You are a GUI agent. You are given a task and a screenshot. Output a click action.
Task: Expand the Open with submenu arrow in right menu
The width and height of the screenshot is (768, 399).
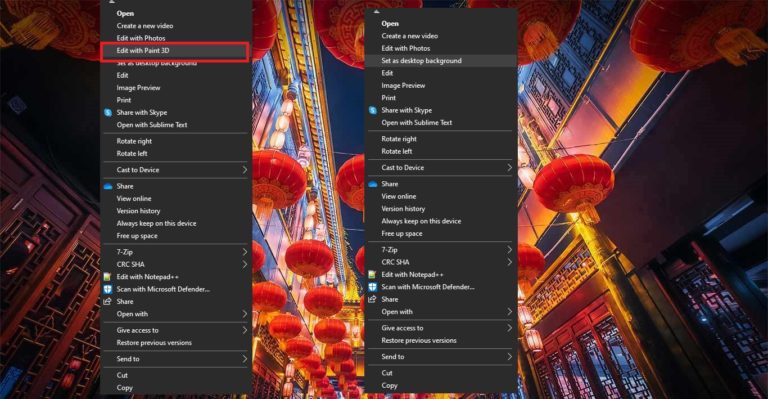pos(509,312)
